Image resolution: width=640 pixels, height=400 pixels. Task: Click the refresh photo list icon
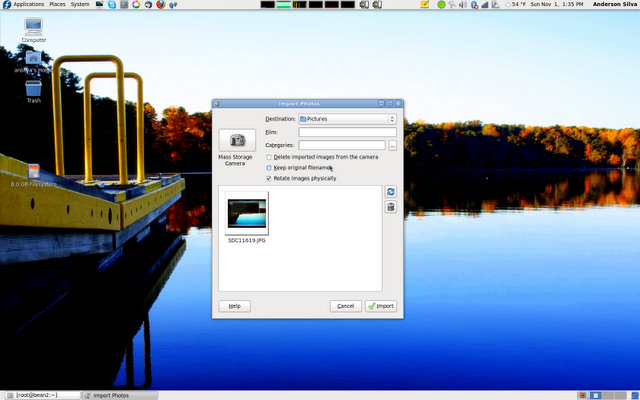point(391,191)
